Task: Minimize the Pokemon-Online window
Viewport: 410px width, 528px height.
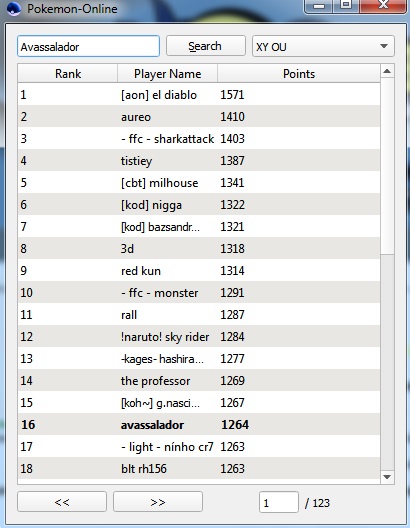Action: tap(318, 5)
